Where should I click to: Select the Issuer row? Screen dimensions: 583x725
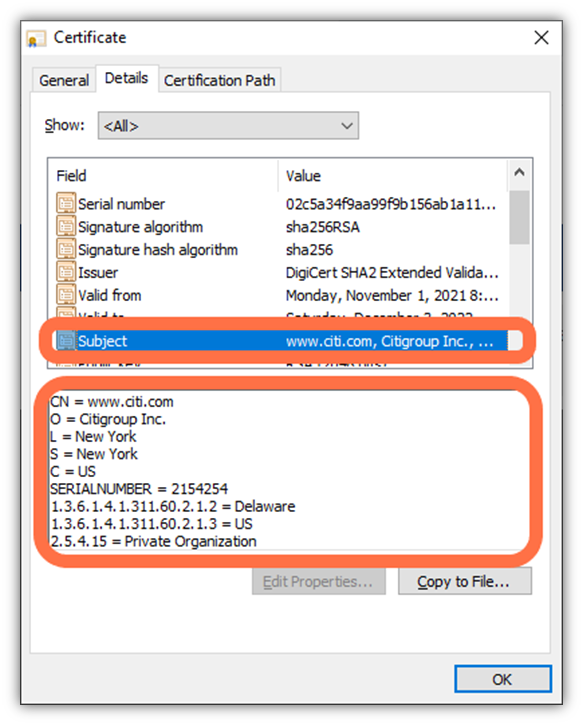[282, 272]
